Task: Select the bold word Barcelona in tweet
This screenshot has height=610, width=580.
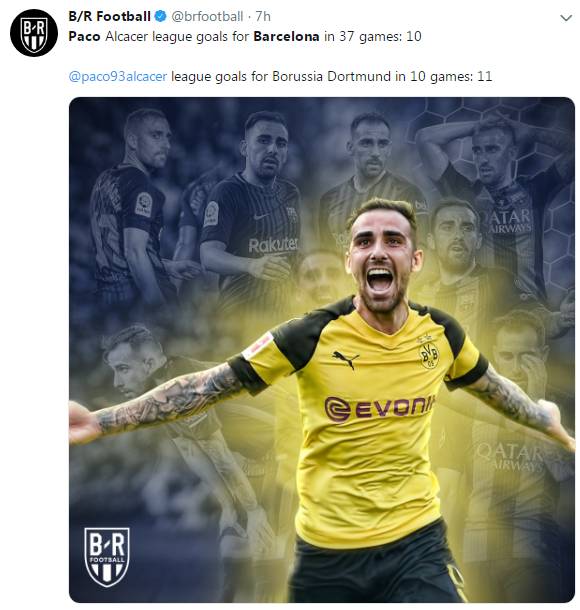Action: click(x=286, y=37)
